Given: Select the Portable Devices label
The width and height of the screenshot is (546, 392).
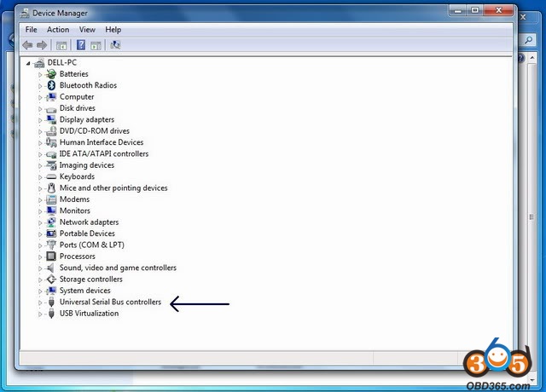Looking at the screenshot, I should 87,233.
